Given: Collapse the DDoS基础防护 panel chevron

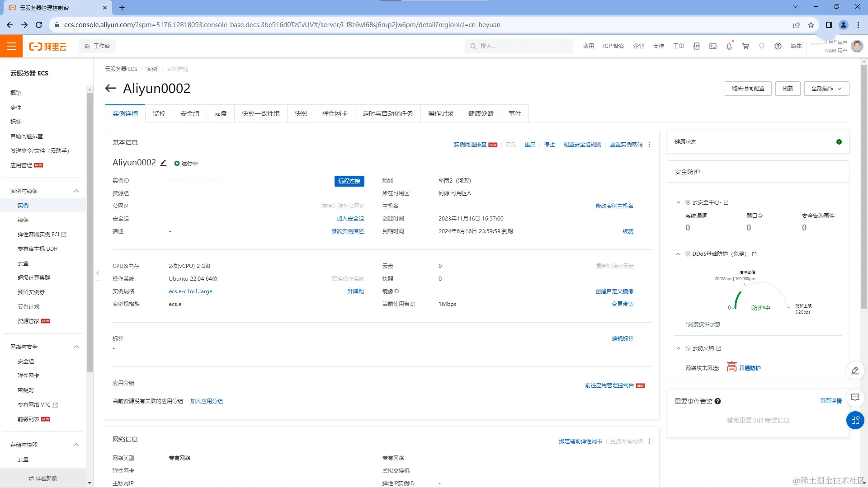Looking at the screenshot, I should tap(678, 254).
